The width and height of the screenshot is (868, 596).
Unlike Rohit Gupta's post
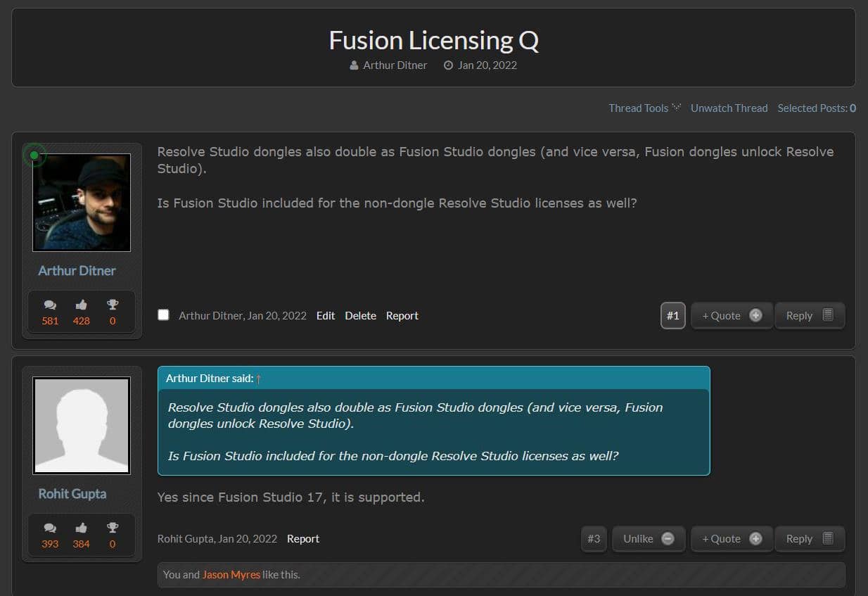click(x=649, y=538)
